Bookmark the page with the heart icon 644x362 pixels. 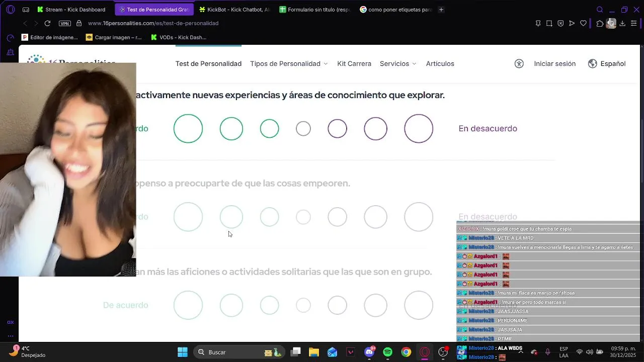click(x=583, y=23)
